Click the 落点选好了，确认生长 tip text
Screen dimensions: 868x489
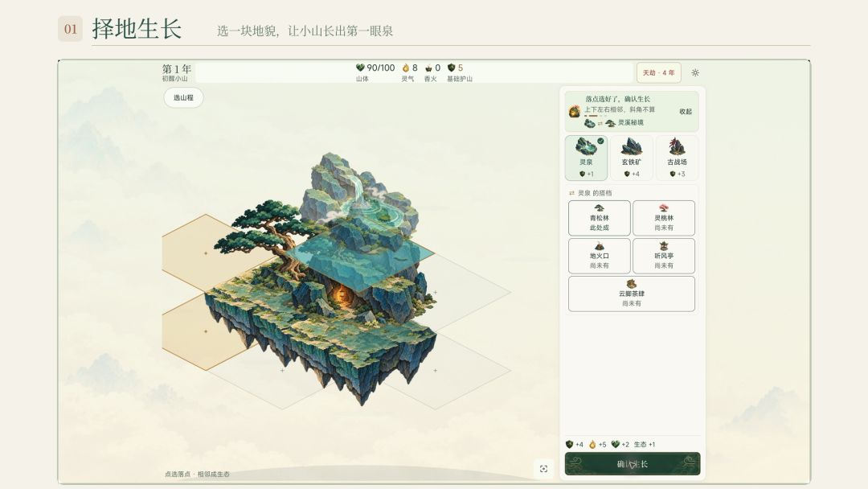617,99
